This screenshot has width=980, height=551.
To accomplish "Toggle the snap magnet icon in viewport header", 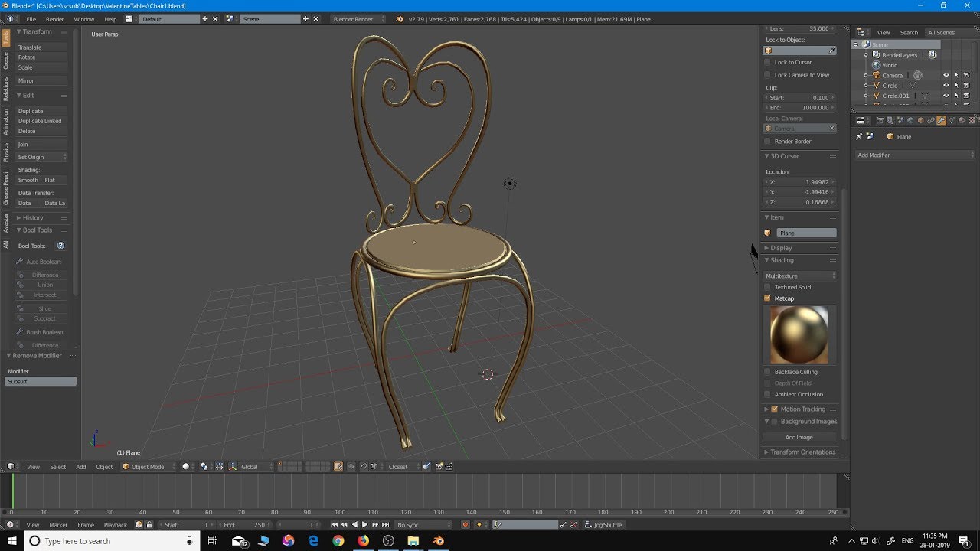I will click(x=364, y=467).
